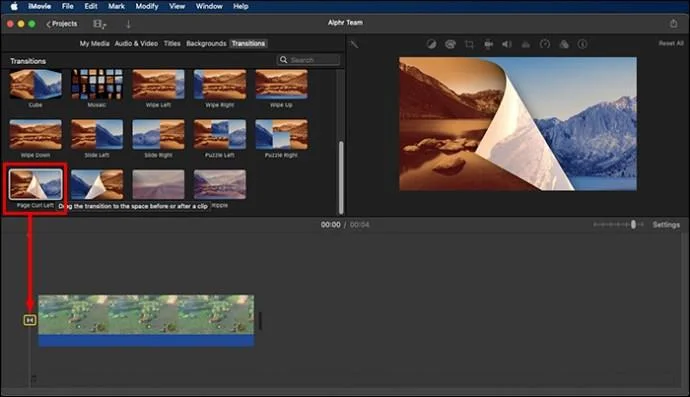
Task: Click the clip's right edge trim handle
Action: (260, 321)
